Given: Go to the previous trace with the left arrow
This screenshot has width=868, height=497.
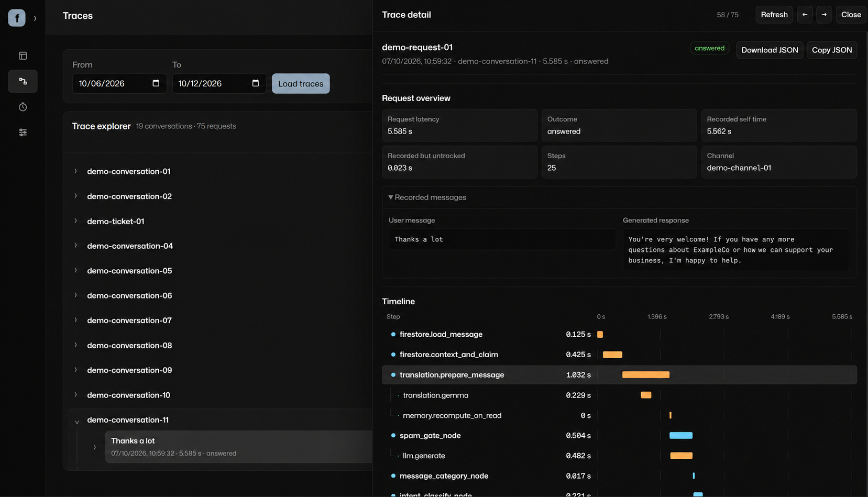Looking at the screenshot, I should coord(805,15).
